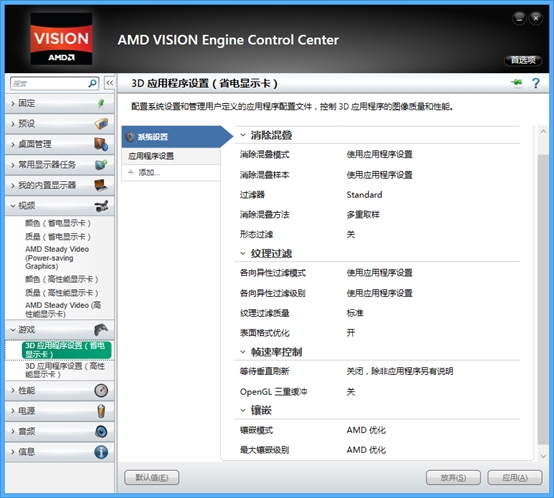This screenshot has width=554, height=498.
Task: Change 消除混叠方法 value 多重取样
Action: [x=363, y=214]
